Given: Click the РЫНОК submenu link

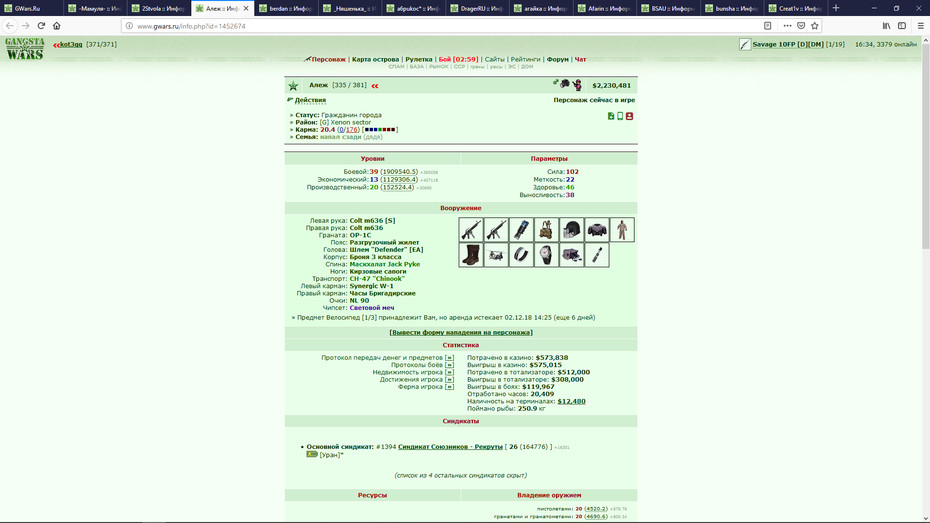Looking at the screenshot, I should click(x=438, y=67).
